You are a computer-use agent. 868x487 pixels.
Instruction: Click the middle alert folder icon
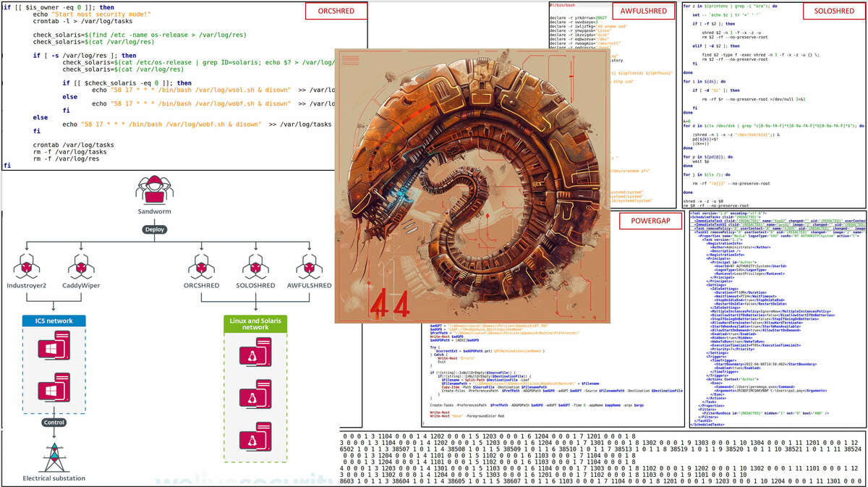coord(255,397)
